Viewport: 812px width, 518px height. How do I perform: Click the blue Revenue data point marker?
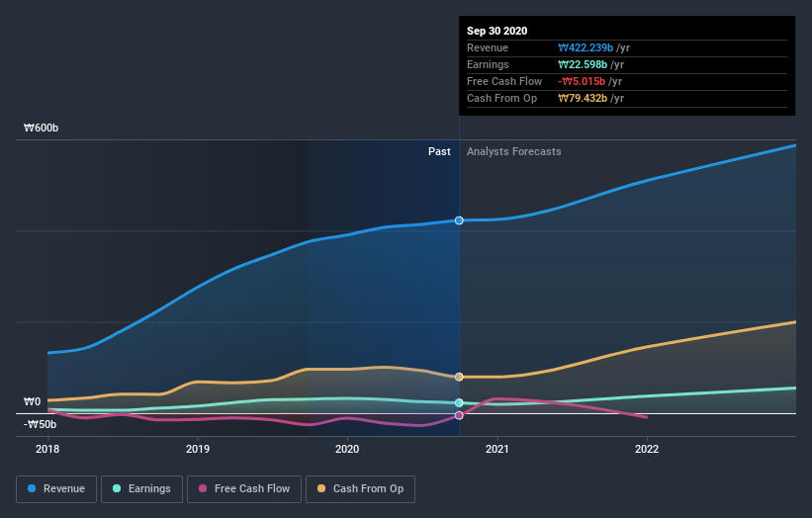click(x=459, y=220)
